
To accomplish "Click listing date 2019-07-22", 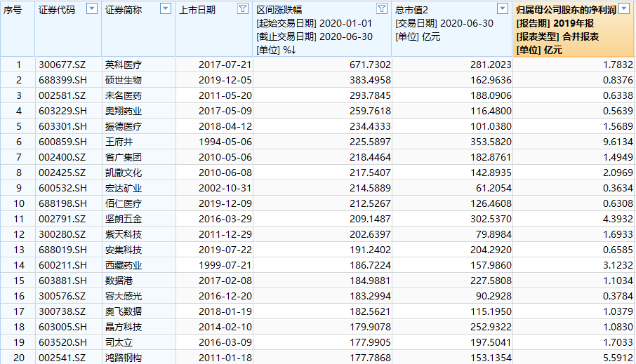I will pyautogui.click(x=225, y=250).
